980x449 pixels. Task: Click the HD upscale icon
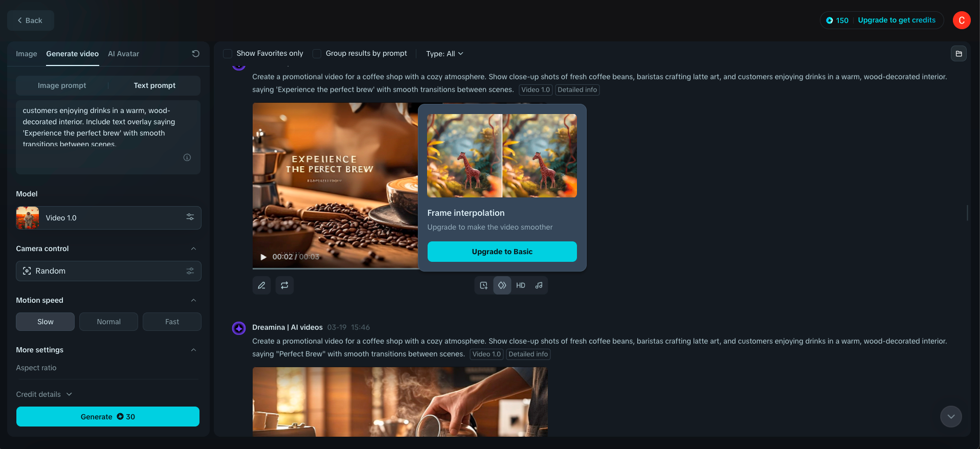[x=521, y=285]
